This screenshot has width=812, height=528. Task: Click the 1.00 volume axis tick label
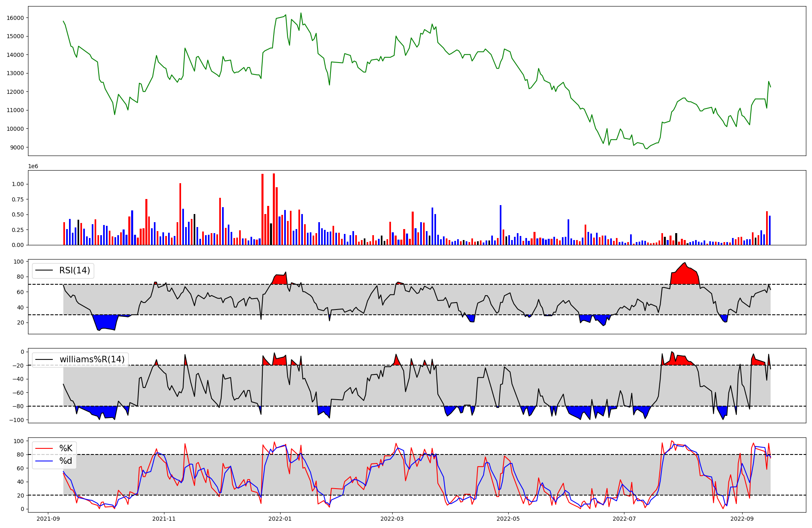pos(18,184)
